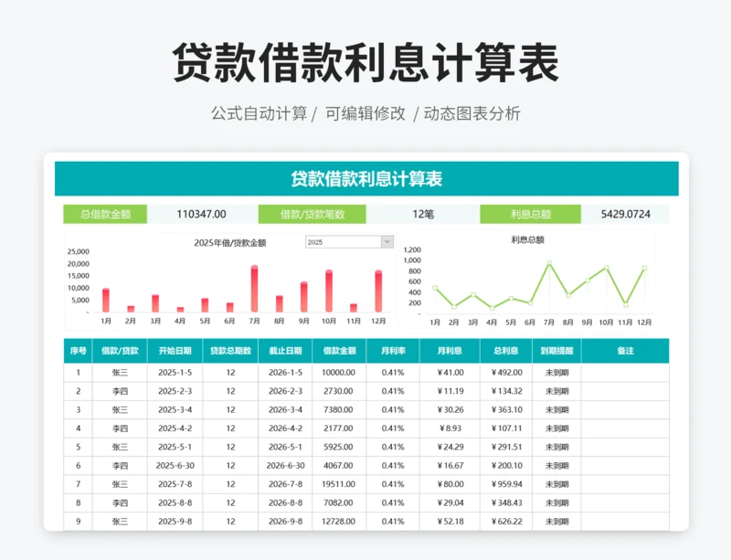Click the amount cell 19511.00
This screenshot has width=731, height=560.
point(338,484)
